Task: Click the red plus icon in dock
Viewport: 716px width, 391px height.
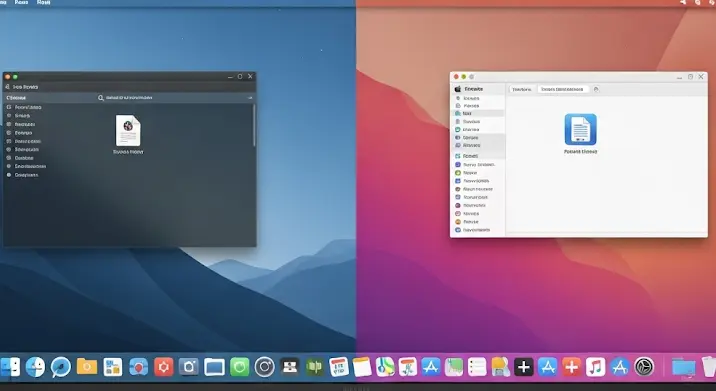Action: [x=571, y=367]
